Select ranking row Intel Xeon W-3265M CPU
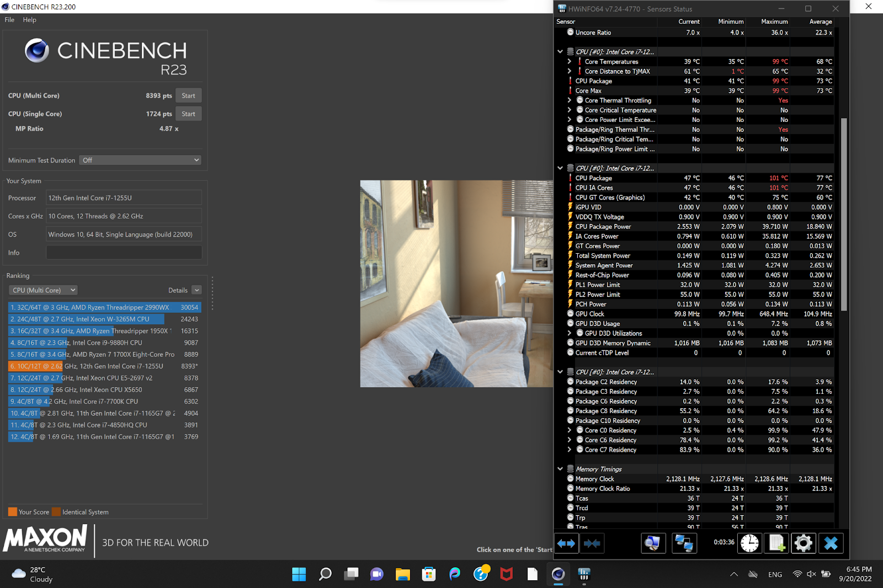 pos(105,319)
